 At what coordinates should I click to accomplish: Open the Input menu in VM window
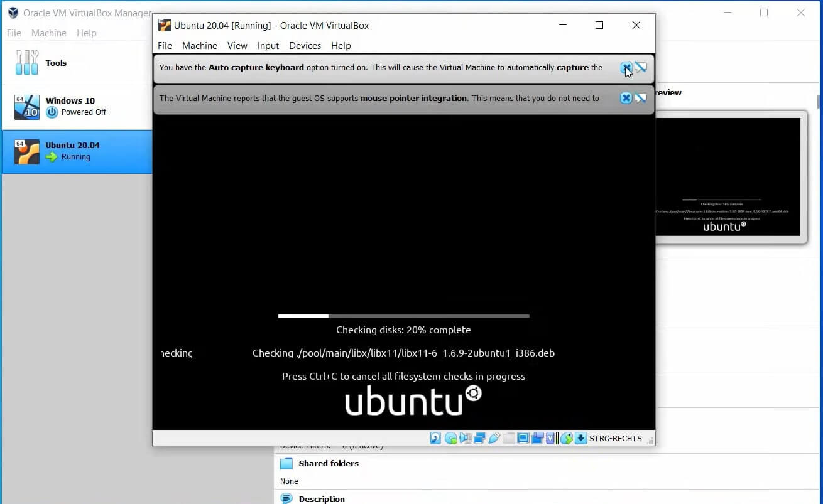pyautogui.click(x=268, y=46)
